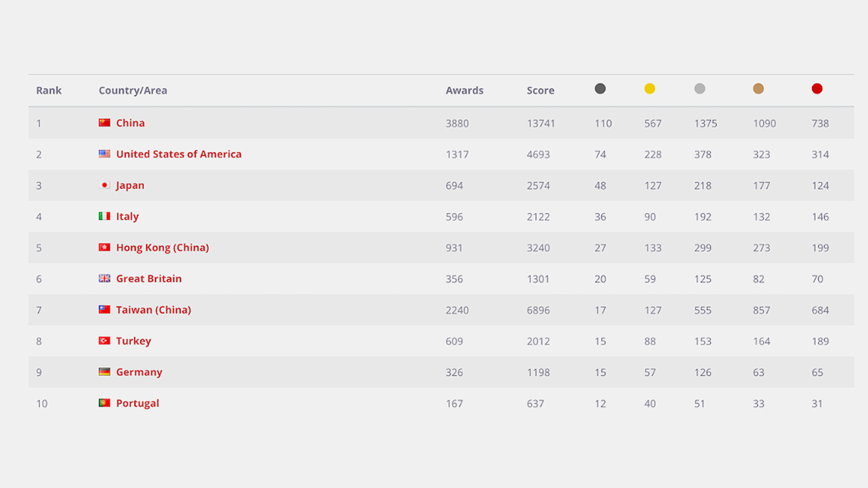Click the dark gray platinum medal dot
This screenshot has width=868, height=488.
[600, 88]
